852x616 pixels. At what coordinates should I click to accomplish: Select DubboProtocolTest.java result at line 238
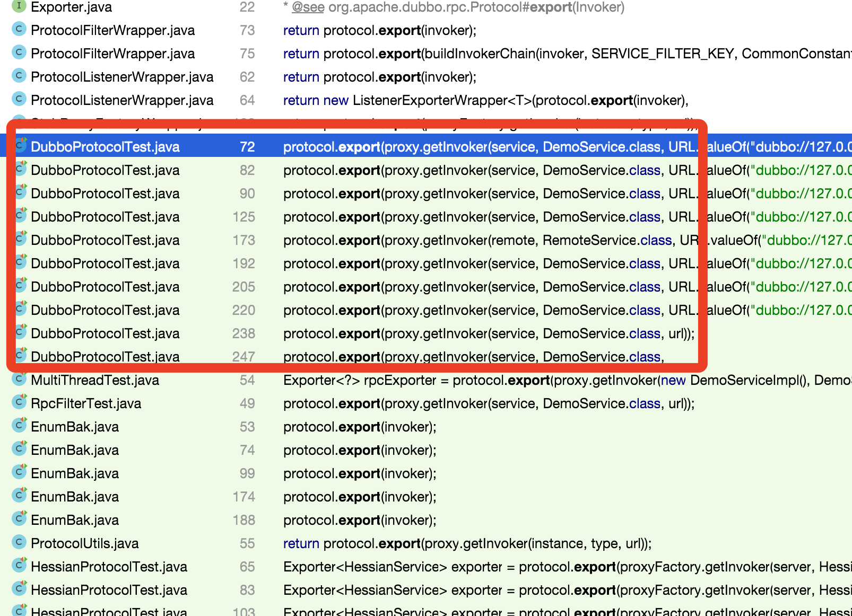426,333
